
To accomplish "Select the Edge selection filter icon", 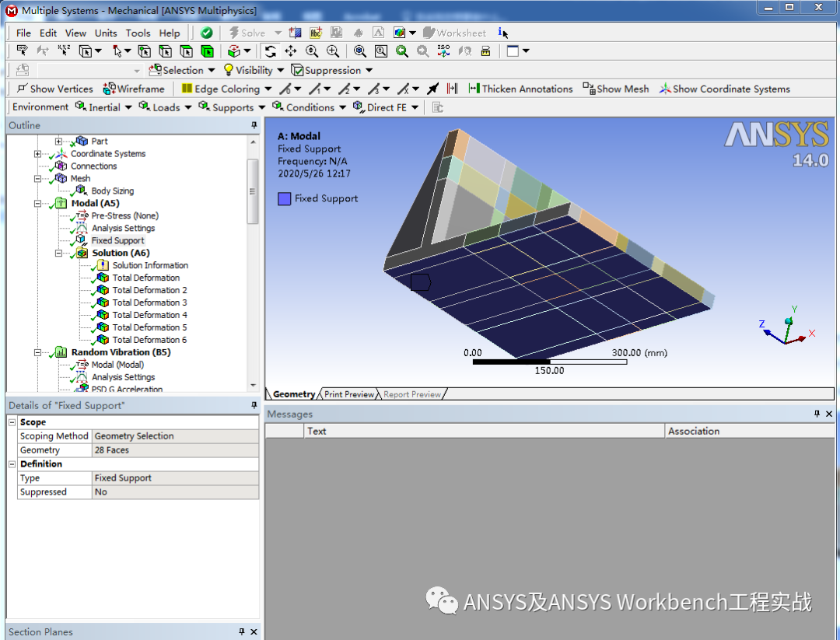I will (x=166, y=51).
